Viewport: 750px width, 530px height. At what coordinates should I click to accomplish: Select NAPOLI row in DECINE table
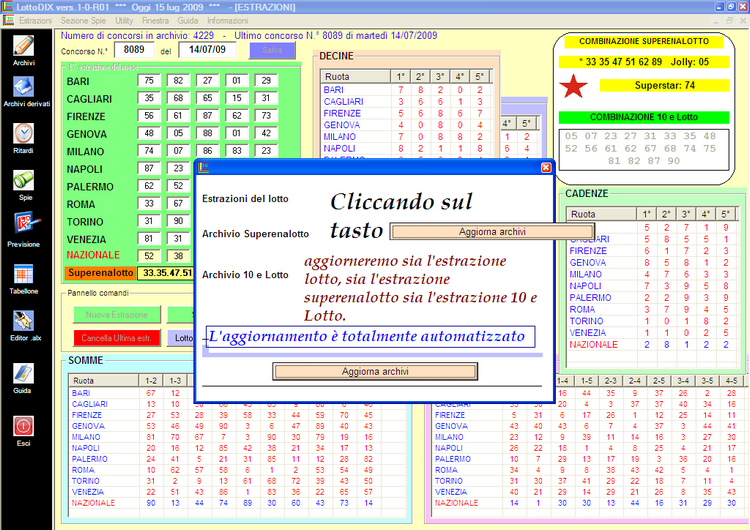(x=407, y=149)
